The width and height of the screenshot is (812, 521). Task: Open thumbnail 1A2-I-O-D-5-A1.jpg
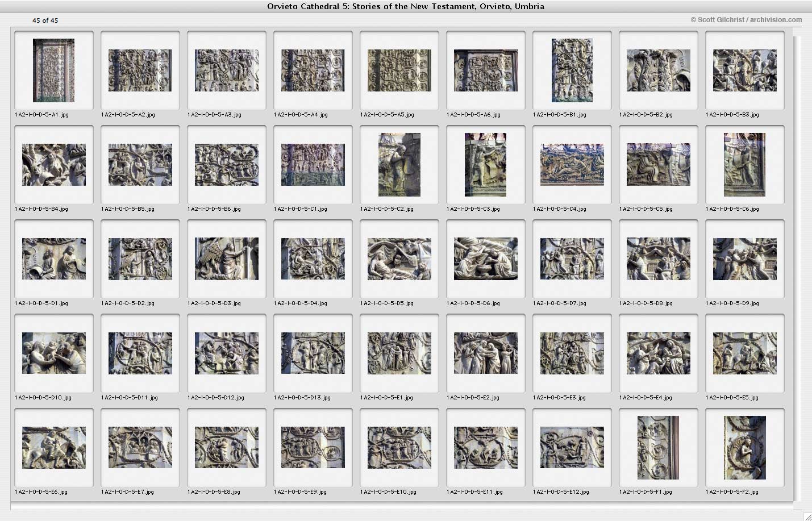(x=54, y=70)
